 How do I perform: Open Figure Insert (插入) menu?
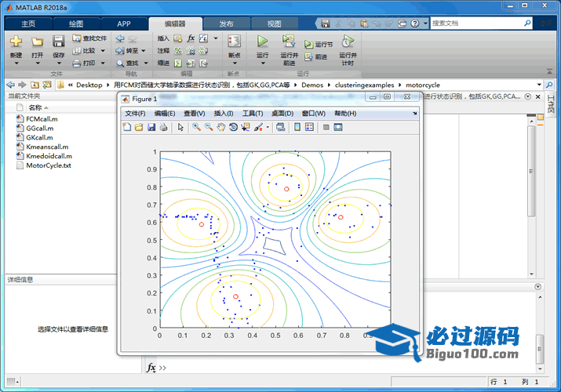(224, 113)
